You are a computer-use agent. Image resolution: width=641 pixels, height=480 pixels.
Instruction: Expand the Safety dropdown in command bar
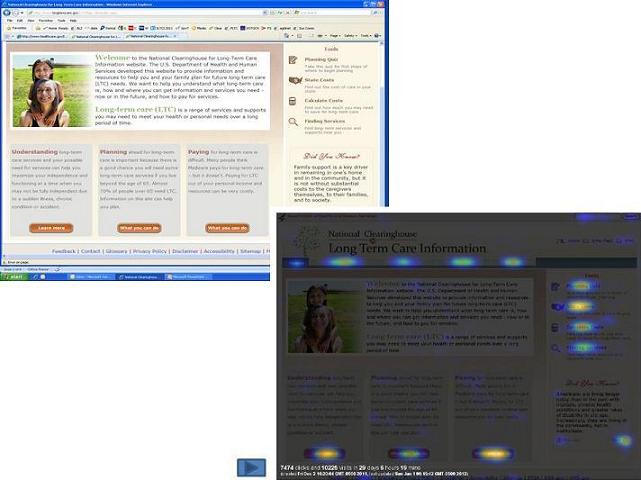pos(349,36)
